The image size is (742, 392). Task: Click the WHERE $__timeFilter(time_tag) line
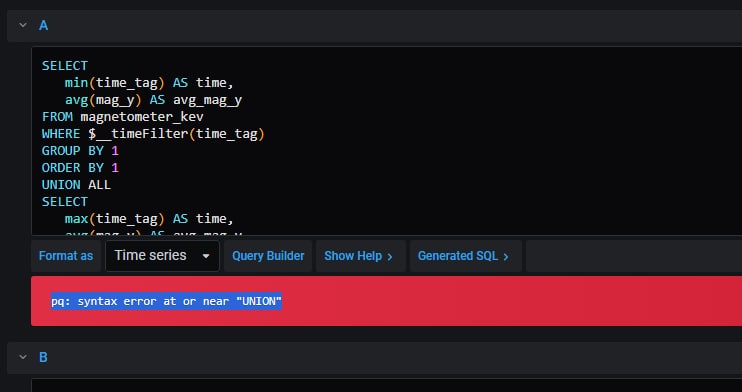(x=153, y=134)
